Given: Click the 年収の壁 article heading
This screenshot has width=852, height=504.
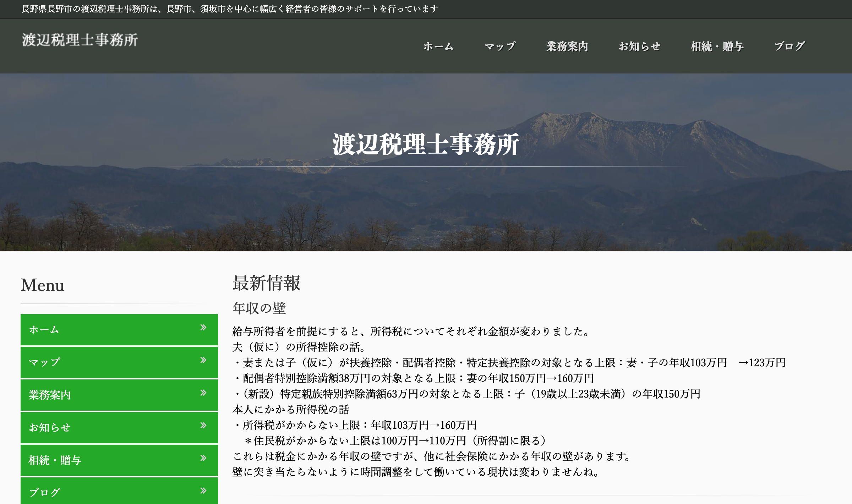Looking at the screenshot, I should (259, 308).
